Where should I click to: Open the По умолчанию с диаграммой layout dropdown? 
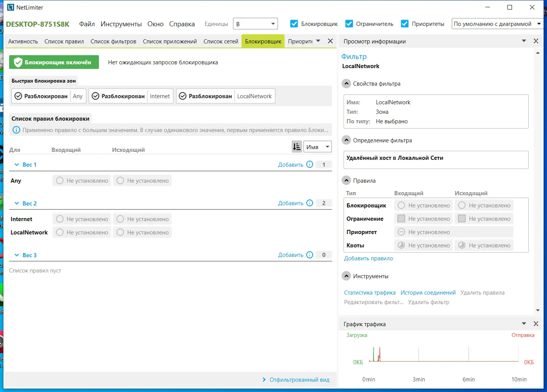[x=497, y=24]
